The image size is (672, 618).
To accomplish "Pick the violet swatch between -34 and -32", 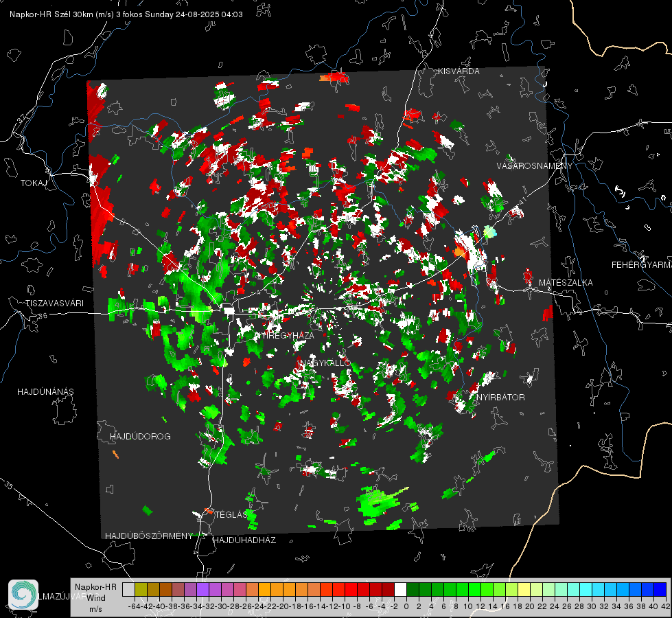I will 202,589.
